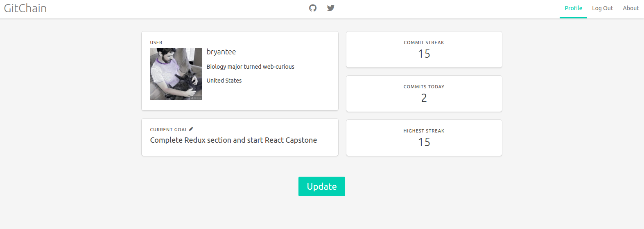Click the bio text Biology major
The height and width of the screenshot is (229, 644).
[251, 67]
